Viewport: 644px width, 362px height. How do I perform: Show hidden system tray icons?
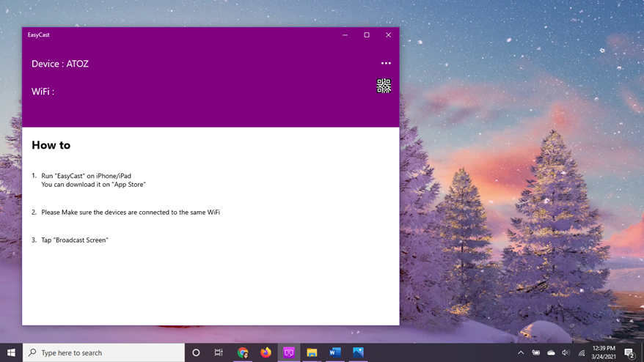pos(521,352)
